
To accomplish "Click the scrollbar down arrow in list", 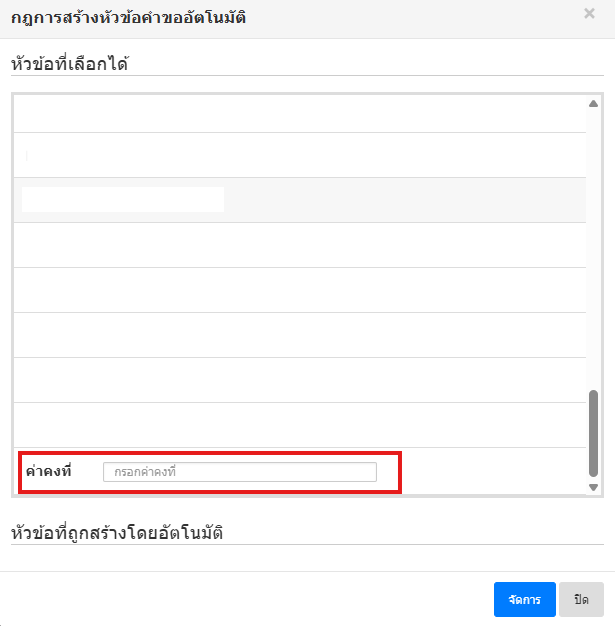I will tap(593, 487).
